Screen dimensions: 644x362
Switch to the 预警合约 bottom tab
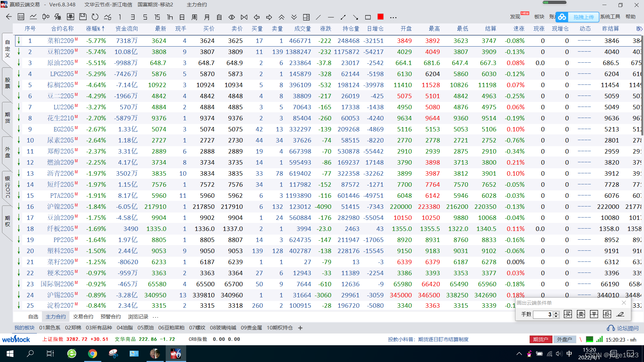click(110, 316)
